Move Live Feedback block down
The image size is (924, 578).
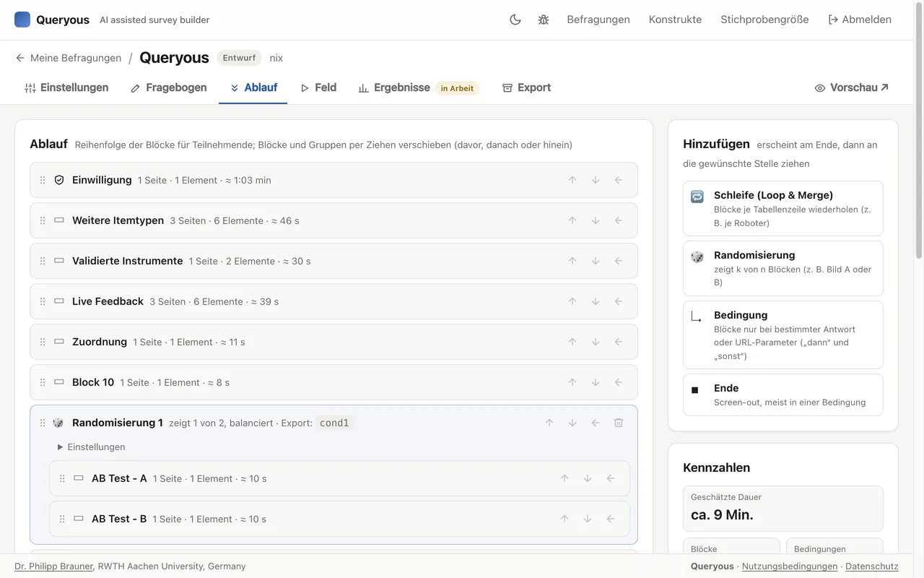pos(596,301)
